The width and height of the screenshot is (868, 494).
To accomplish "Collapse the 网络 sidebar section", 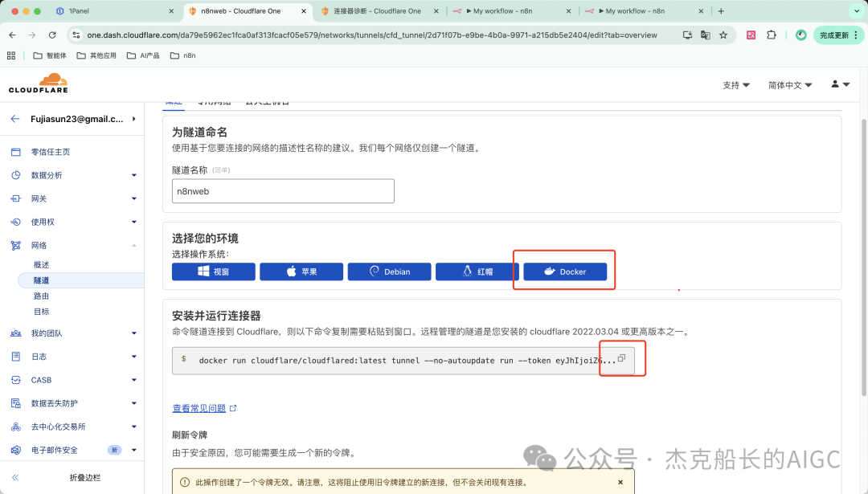I will (72, 246).
